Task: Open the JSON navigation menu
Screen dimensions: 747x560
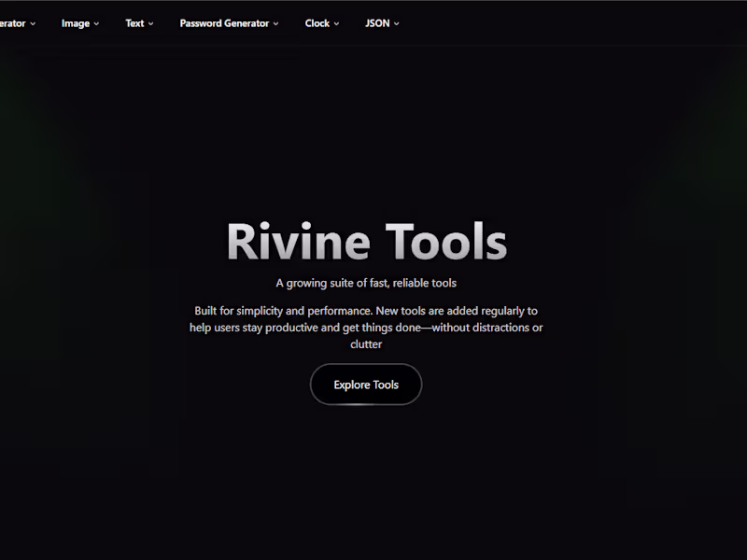Action: tap(377, 23)
